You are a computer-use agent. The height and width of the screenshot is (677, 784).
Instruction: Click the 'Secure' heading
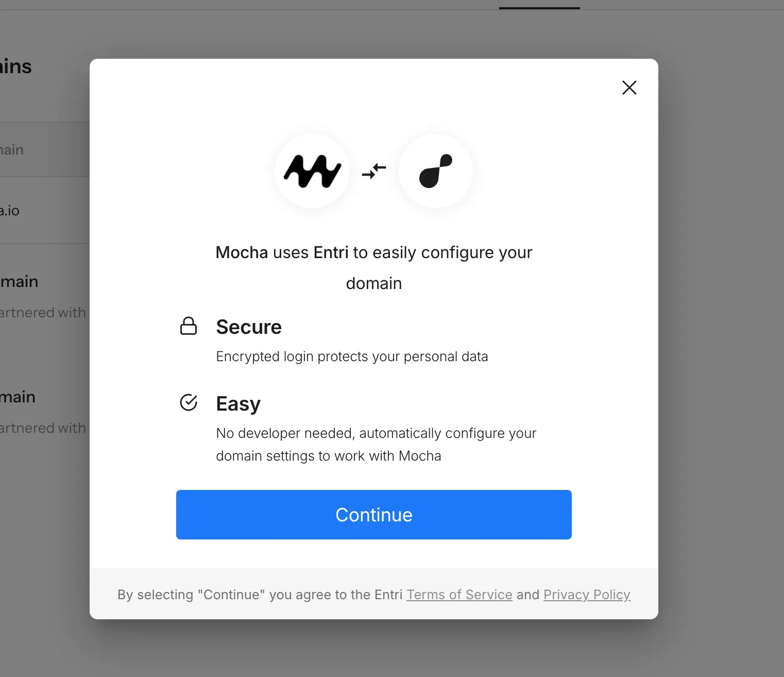coord(249,327)
